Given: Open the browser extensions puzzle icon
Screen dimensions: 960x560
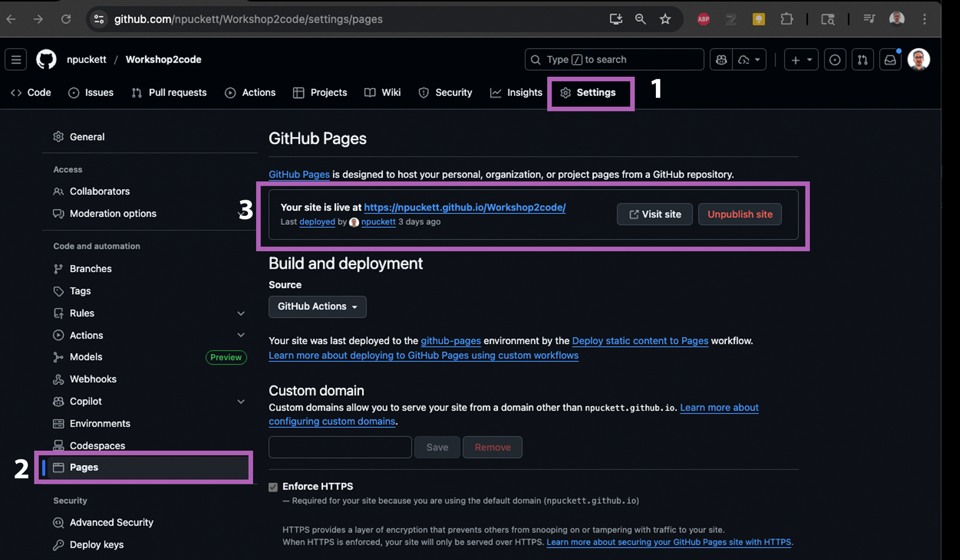Looking at the screenshot, I should (787, 19).
